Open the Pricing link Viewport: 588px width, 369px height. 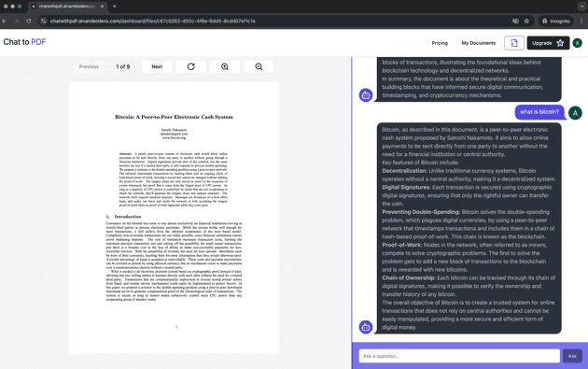440,43
